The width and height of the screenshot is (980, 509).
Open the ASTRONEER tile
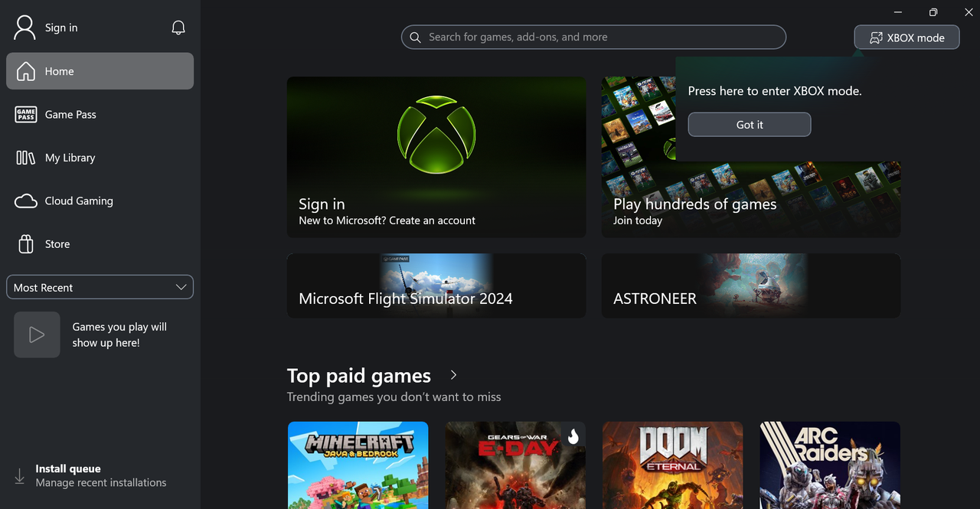coord(751,286)
